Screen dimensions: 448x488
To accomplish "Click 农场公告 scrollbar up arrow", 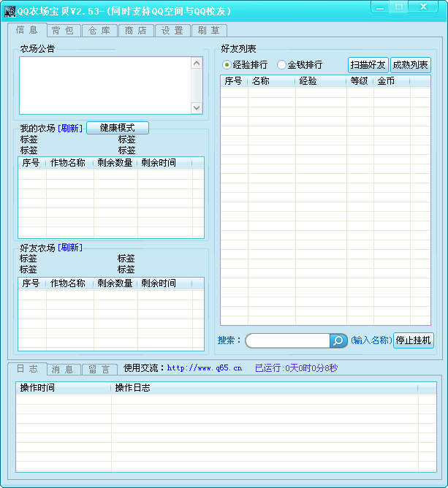I will coord(197,63).
